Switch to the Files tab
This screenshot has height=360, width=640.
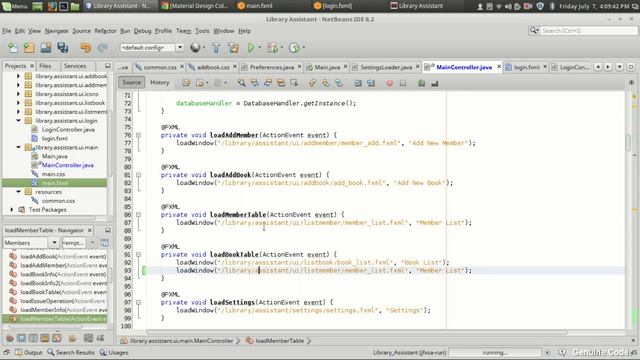(45, 66)
